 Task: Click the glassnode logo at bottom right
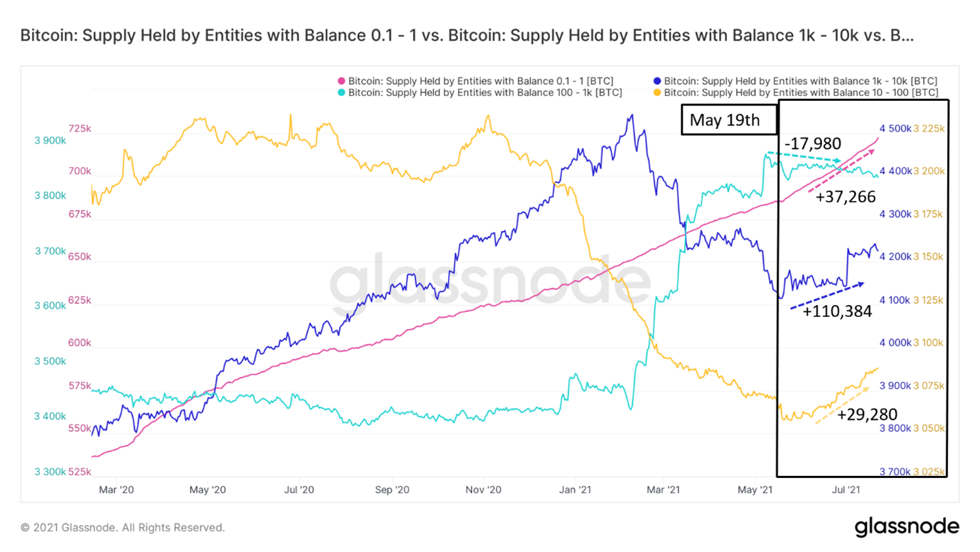tap(906, 527)
